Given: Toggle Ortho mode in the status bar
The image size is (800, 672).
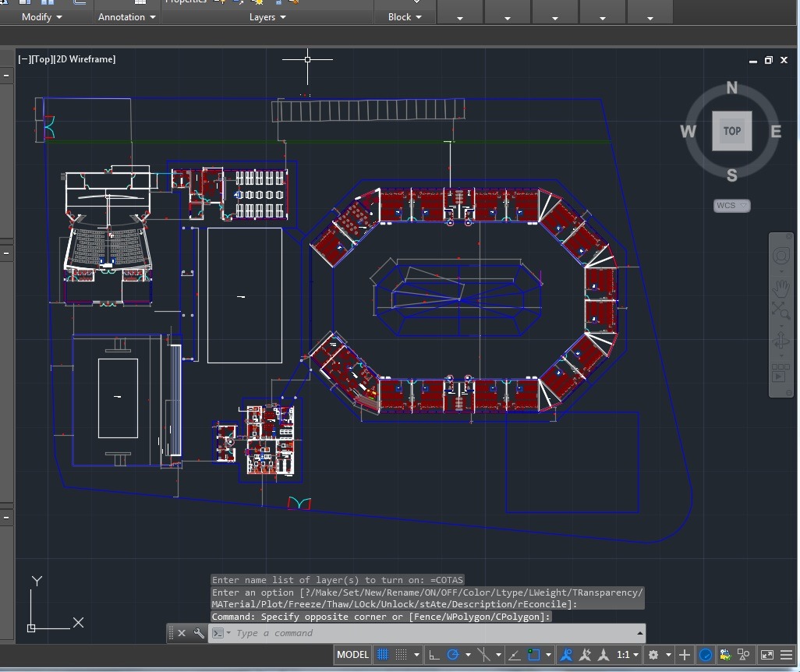Looking at the screenshot, I should coord(434,655).
